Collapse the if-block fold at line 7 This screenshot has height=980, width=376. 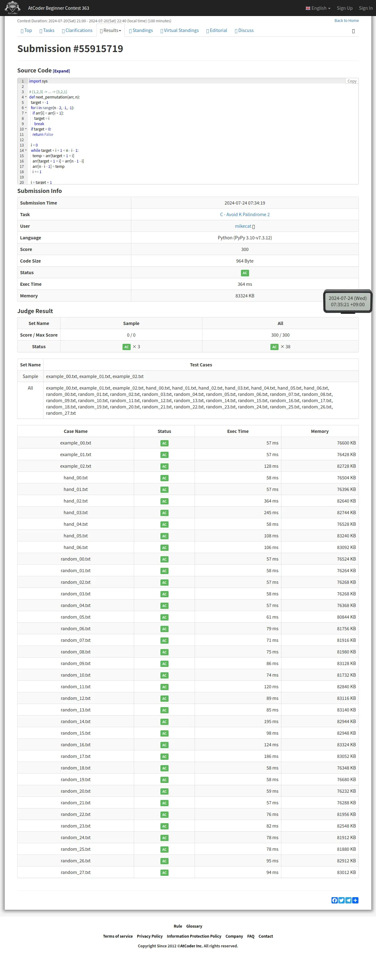[26, 113]
